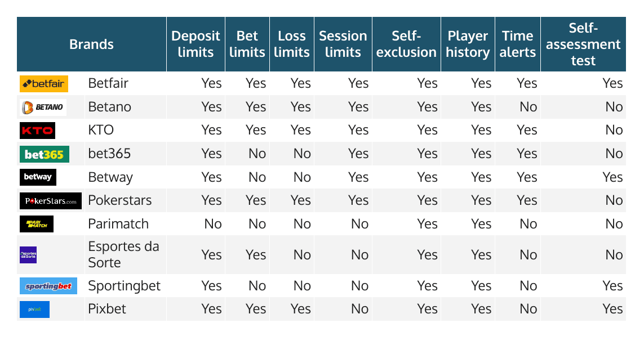Screen dimensions: 644x341
Task: Click the Time alerts column header
Action: click(x=517, y=44)
